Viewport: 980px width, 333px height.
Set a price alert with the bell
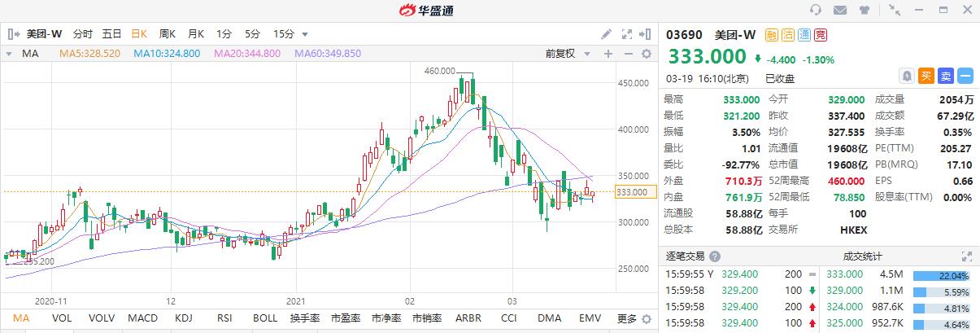[x=907, y=76]
